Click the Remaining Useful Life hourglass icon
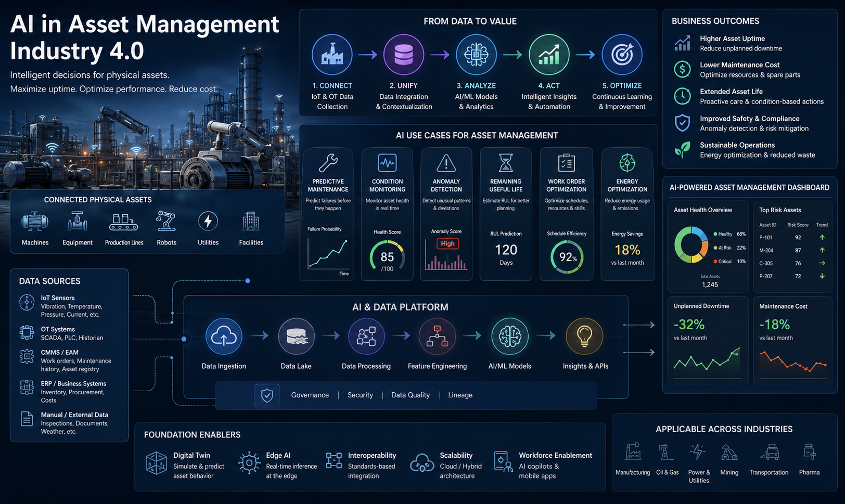The height and width of the screenshot is (504, 845). tap(506, 163)
